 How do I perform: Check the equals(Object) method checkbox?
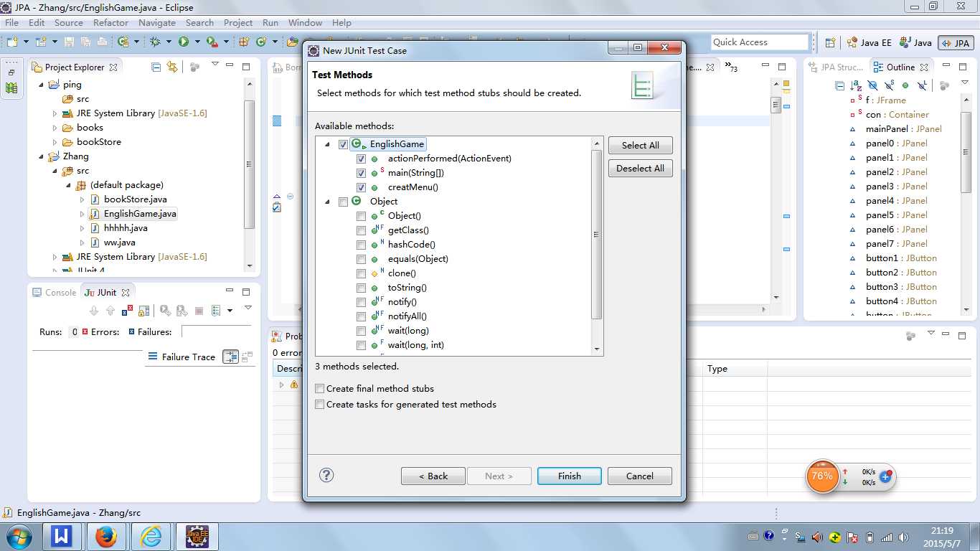pos(361,259)
